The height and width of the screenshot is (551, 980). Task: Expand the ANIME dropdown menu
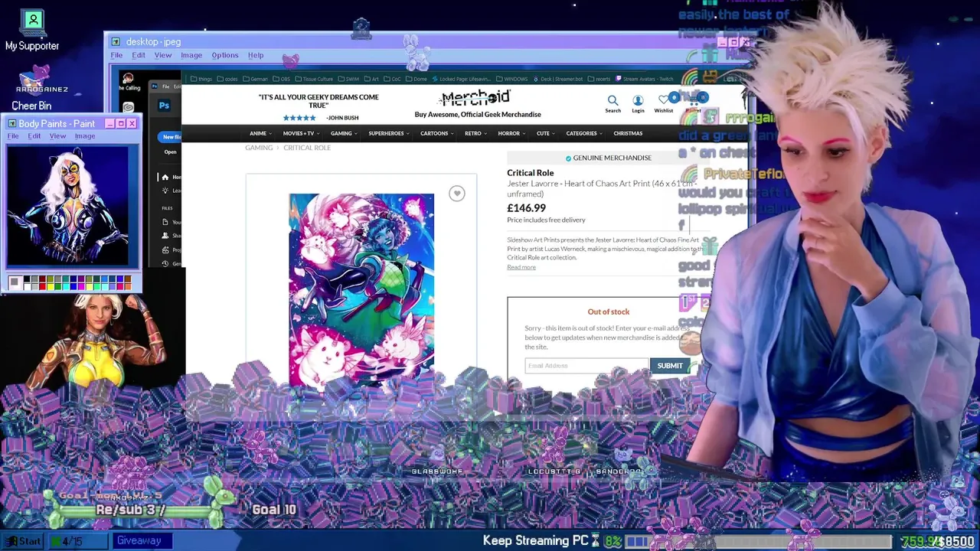[x=260, y=133]
